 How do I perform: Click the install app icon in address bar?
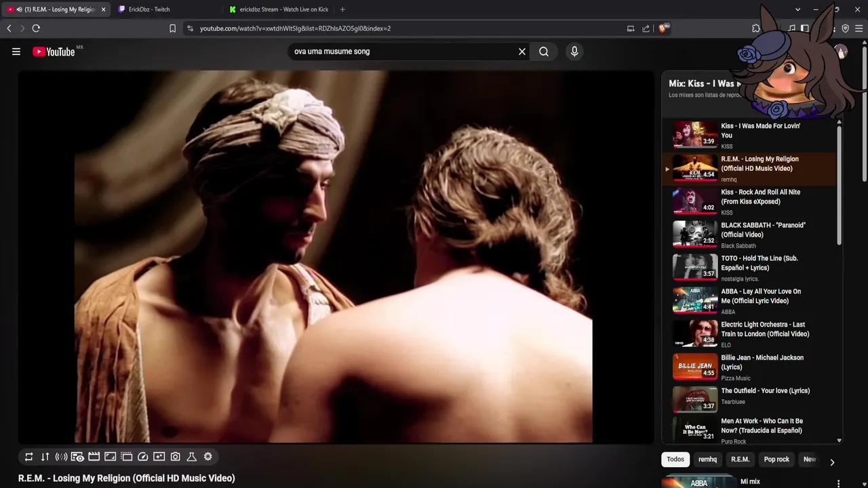point(631,28)
